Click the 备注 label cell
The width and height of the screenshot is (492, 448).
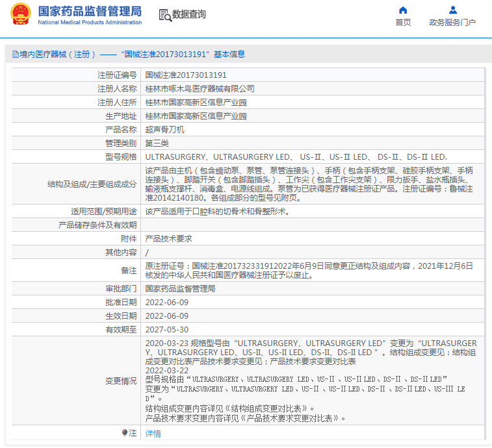point(129,270)
